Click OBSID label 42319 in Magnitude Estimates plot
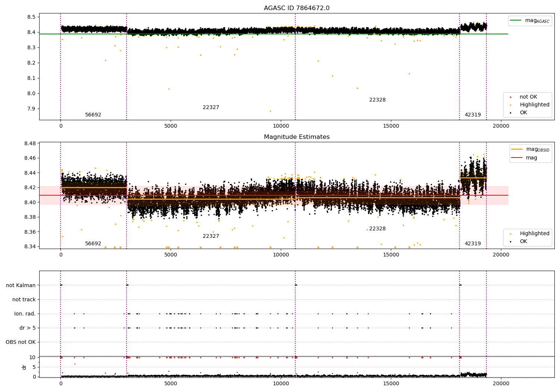560x392 pixels. pyautogui.click(x=473, y=244)
